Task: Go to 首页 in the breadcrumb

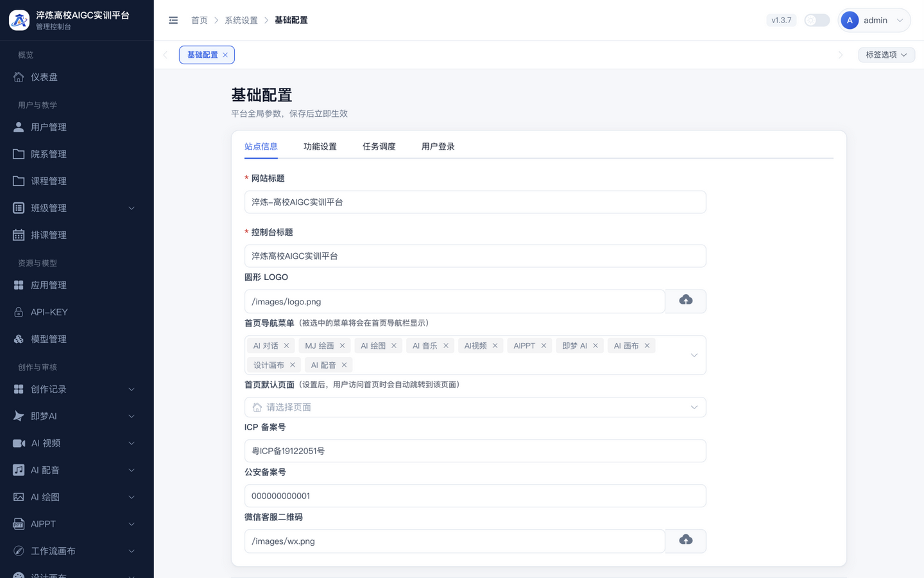Action: point(200,21)
